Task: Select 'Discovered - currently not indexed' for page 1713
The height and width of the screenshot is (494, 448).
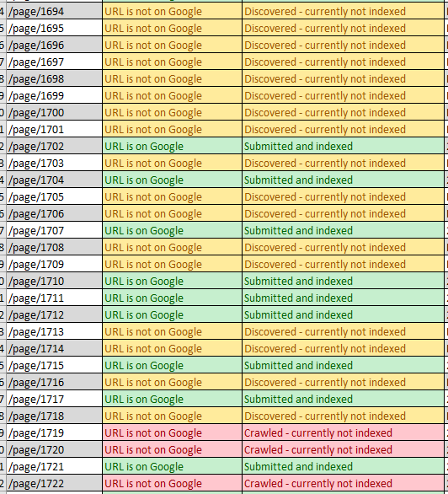Action: [x=325, y=332]
